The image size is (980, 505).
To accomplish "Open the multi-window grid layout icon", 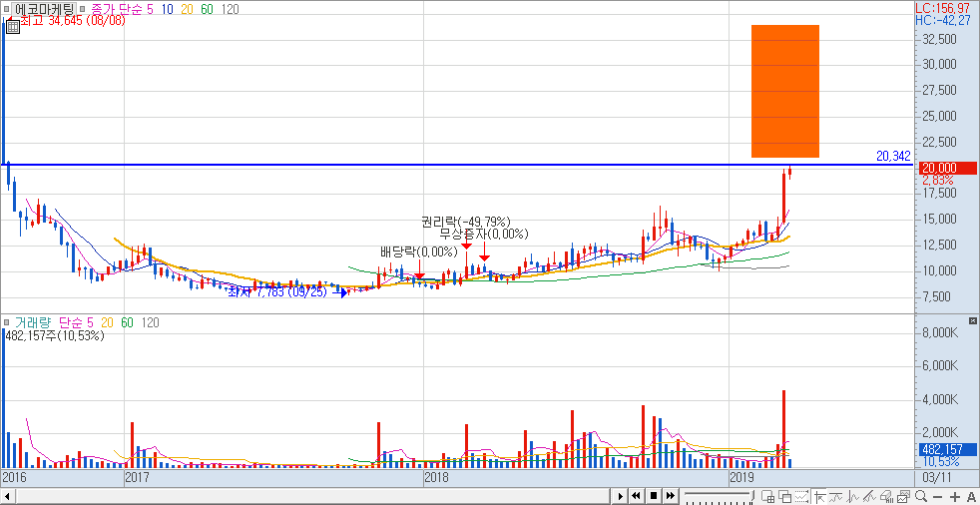I will (x=768, y=497).
